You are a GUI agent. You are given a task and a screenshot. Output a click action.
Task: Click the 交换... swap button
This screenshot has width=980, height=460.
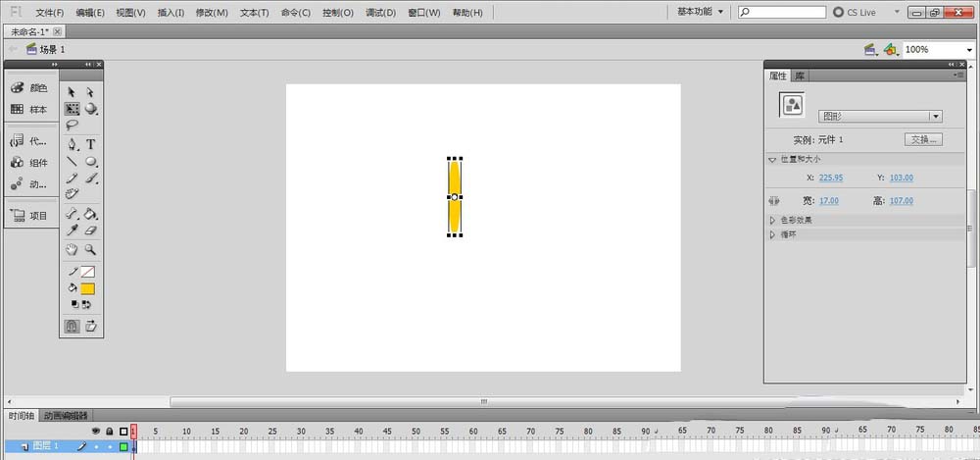[923, 139]
